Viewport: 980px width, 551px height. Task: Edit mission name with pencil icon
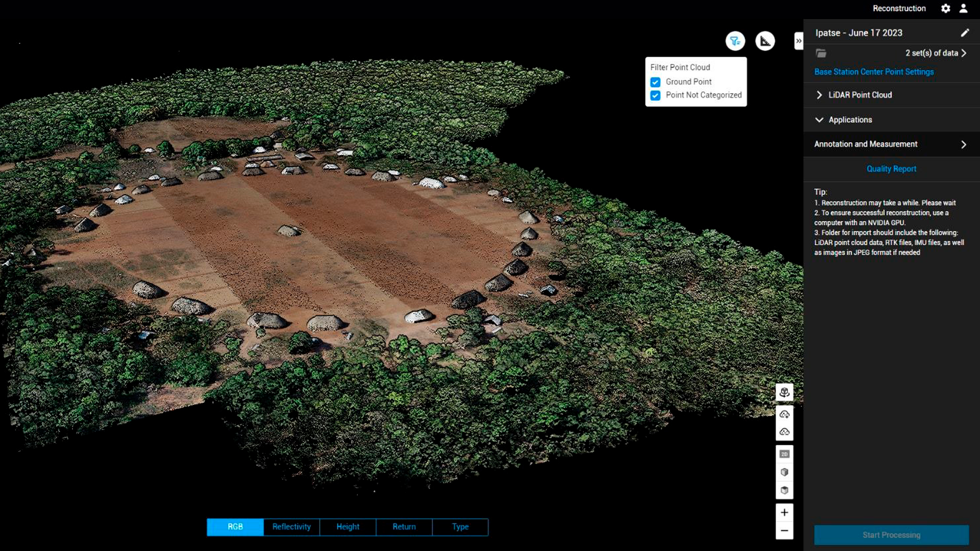pos(964,33)
